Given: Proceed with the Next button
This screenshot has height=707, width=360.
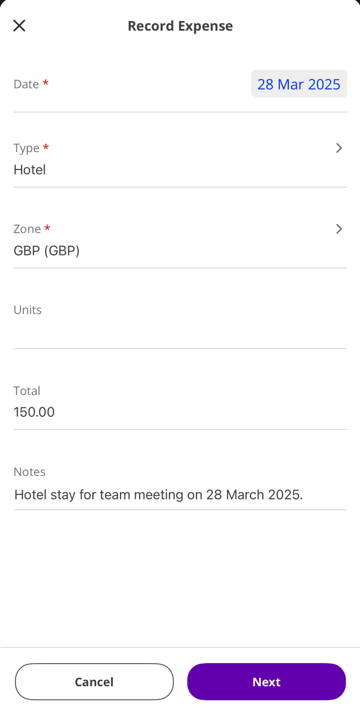Looking at the screenshot, I should pyautogui.click(x=267, y=681).
